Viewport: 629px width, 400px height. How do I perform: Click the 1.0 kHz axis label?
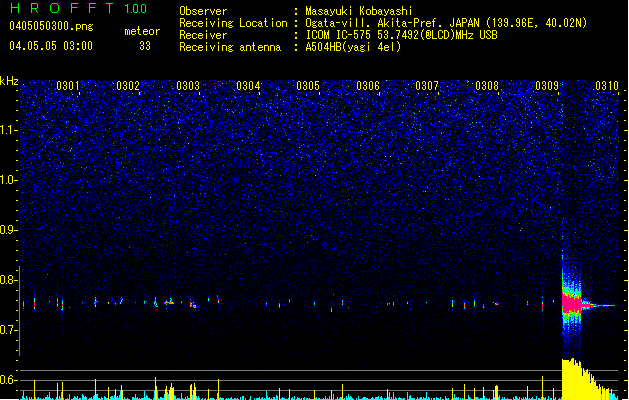9,180
